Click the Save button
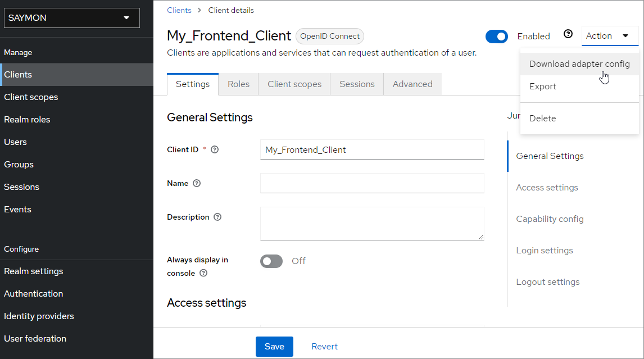The image size is (644, 359). coord(274,347)
